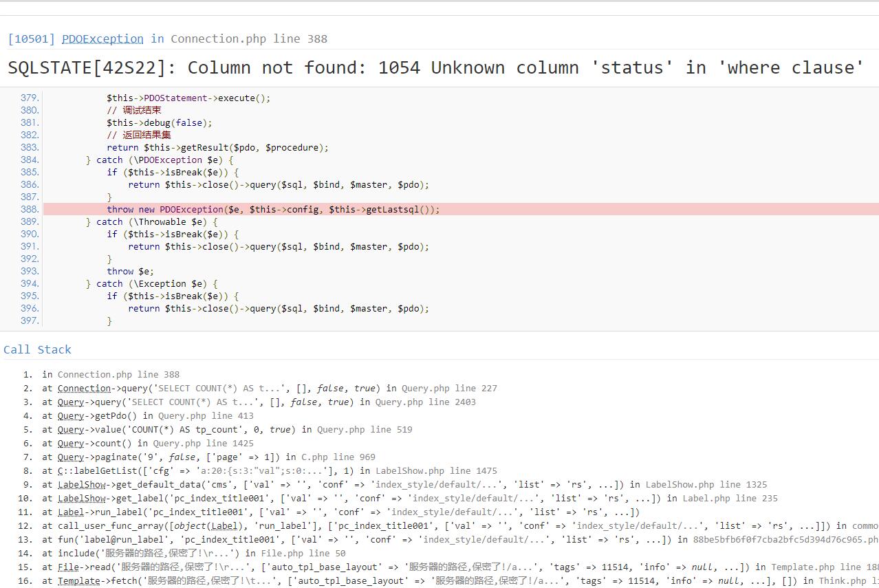Click Query in the count() stack entry
The width and height of the screenshot is (879, 588).
pyautogui.click(x=71, y=443)
